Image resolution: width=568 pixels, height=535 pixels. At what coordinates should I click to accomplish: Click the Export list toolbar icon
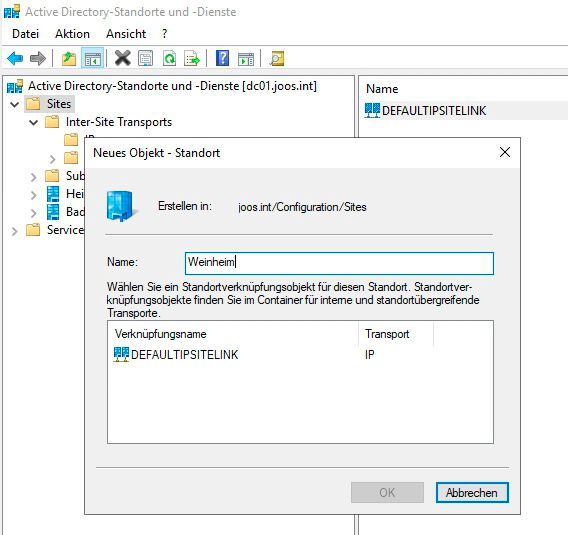[192, 59]
